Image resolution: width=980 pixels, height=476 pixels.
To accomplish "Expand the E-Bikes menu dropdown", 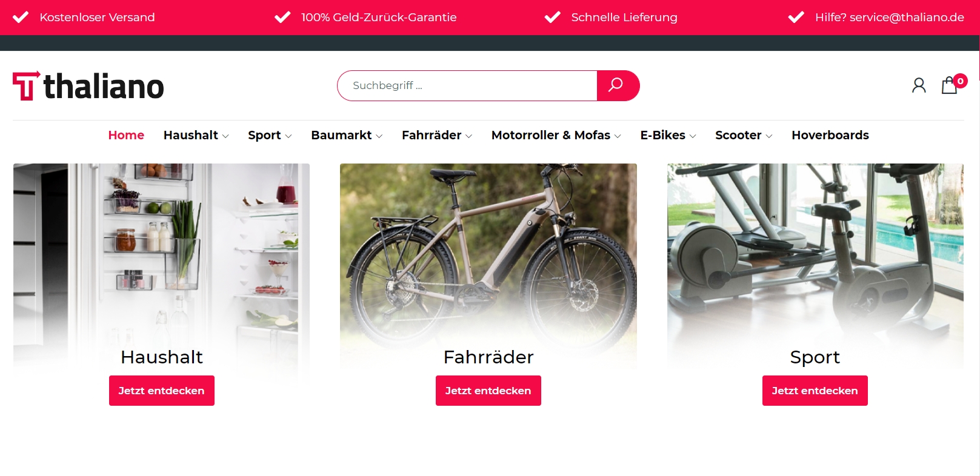I will (x=668, y=135).
